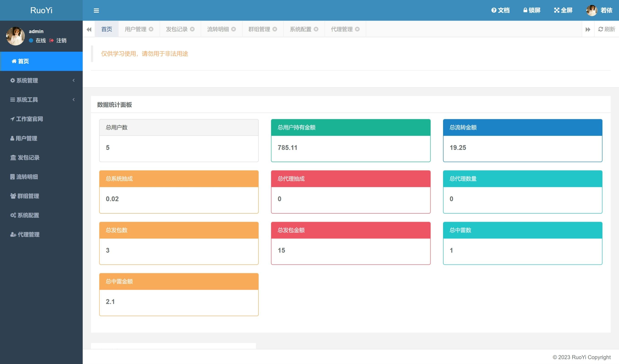Close the 流转明细 tab
The width and height of the screenshot is (619, 364).
tap(234, 29)
